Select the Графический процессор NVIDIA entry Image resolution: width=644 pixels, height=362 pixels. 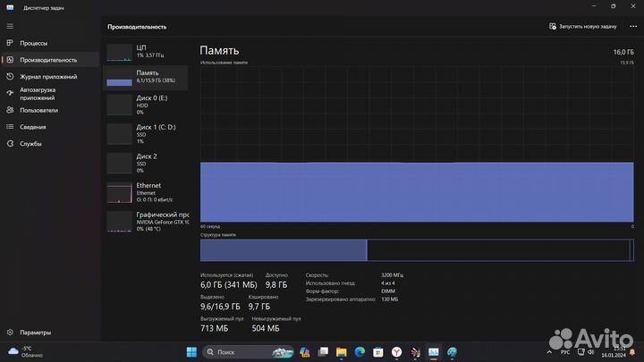[x=146, y=222]
